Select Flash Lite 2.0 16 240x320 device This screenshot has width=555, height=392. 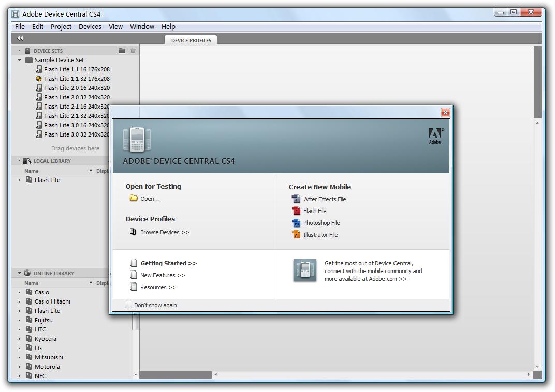click(77, 88)
